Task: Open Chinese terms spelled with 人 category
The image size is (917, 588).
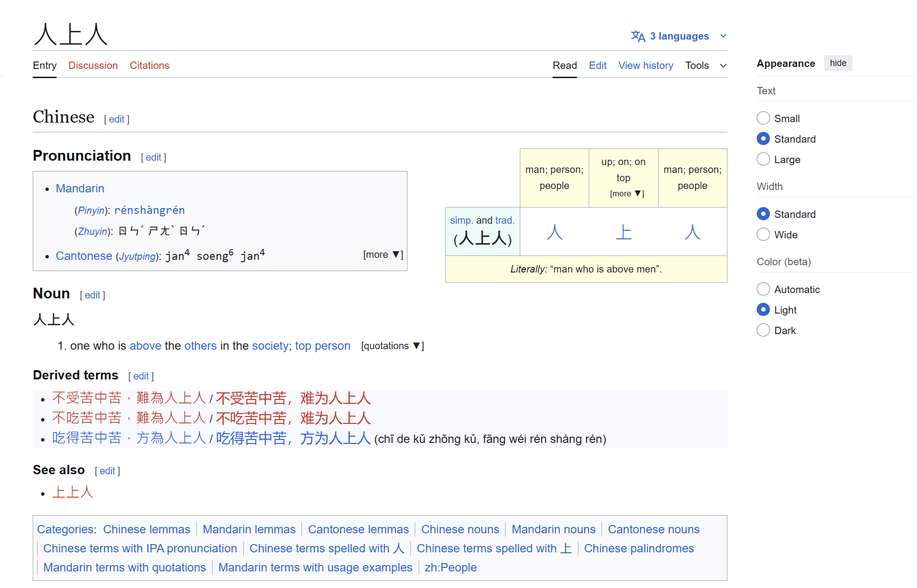Action: coord(327,548)
